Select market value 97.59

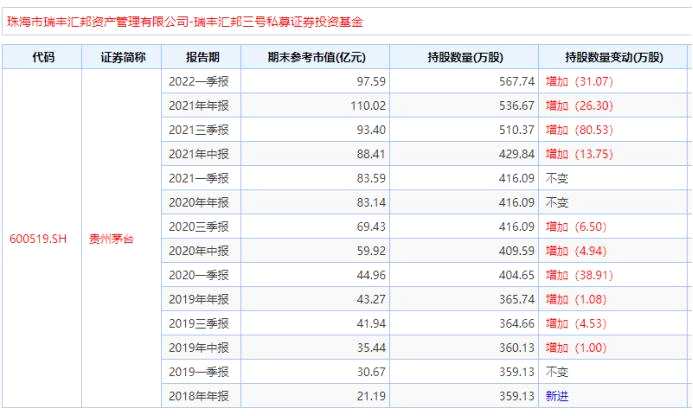click(x=371, y=81)
